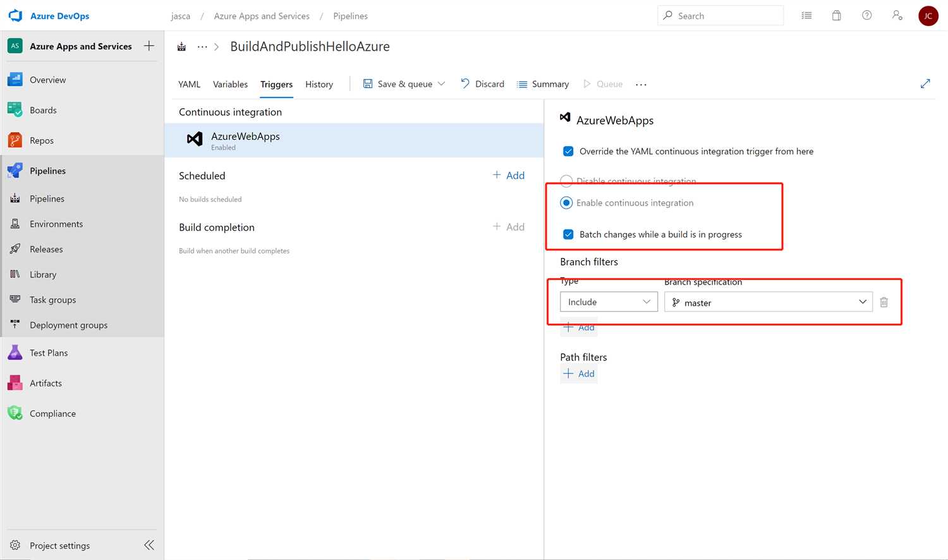
Task: Click the work items list icon in header
Action: [806, 16]
